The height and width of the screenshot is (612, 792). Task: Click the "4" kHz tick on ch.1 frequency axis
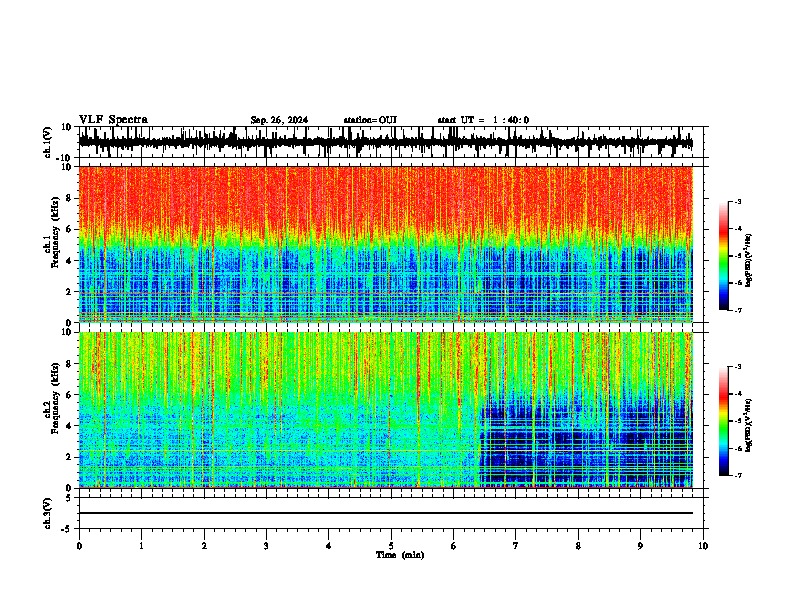[70, 261]
